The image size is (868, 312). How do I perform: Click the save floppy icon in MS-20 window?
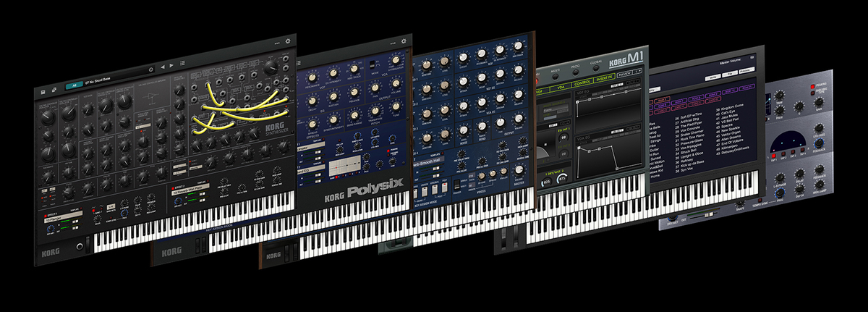coord(43,91)
